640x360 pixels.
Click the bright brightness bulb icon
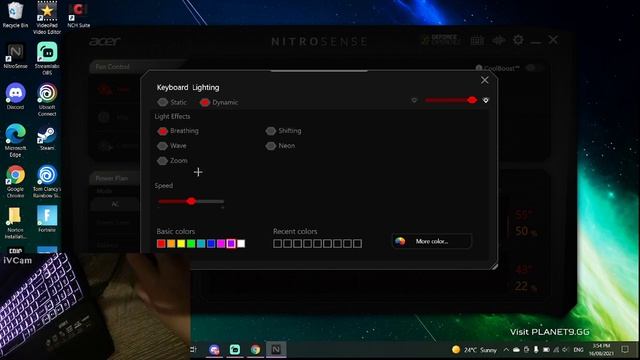[486, 100]
